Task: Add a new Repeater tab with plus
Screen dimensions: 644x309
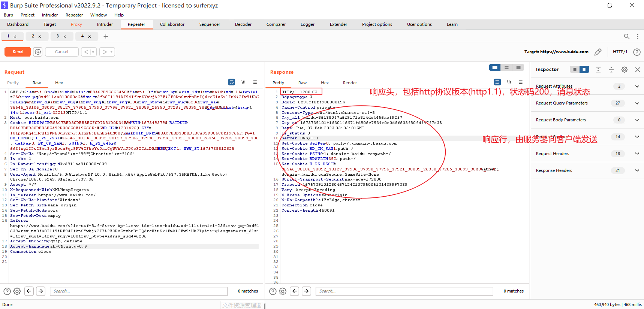Action: tap(106, 36)
